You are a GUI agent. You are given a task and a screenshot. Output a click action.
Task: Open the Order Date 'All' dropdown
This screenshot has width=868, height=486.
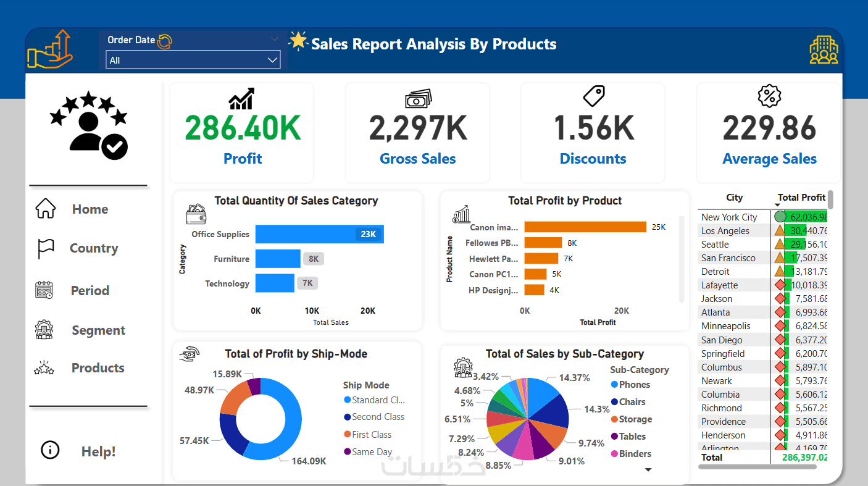tap(193, 60)
